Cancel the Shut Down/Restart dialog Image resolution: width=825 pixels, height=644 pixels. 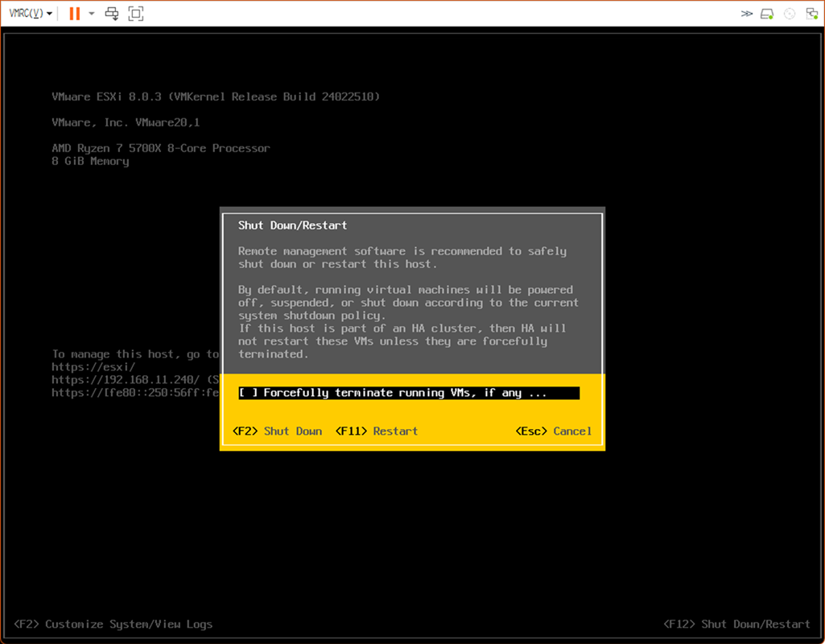554,431
